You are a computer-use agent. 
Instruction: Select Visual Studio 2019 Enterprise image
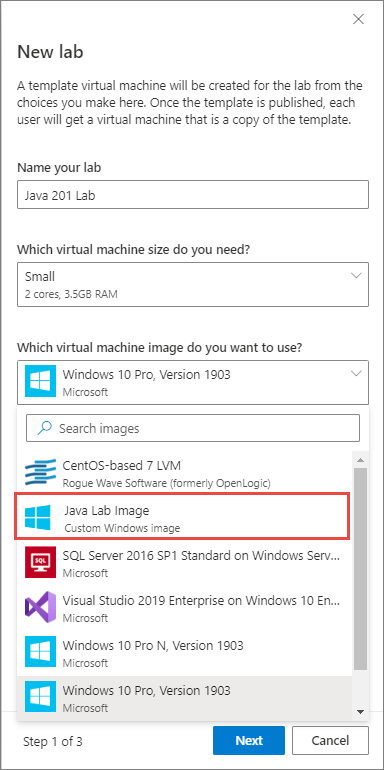tap(185, 607)
